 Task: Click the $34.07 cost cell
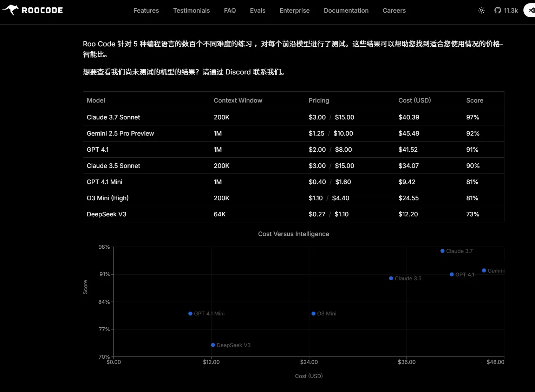[x=409, y=166]
